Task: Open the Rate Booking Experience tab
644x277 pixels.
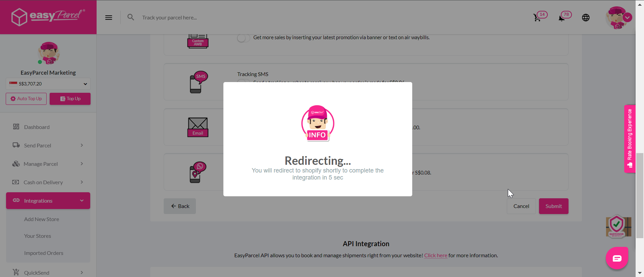Action: 630,139
